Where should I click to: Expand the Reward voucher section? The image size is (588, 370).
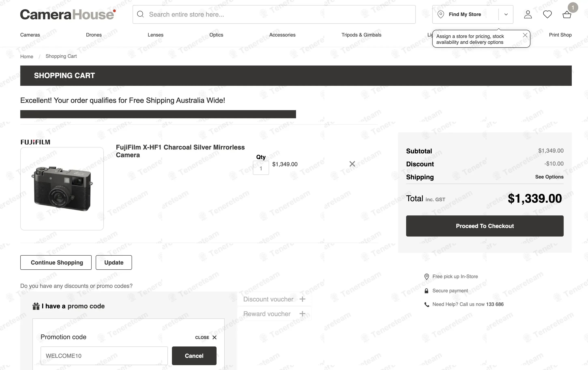coord(302,314)
